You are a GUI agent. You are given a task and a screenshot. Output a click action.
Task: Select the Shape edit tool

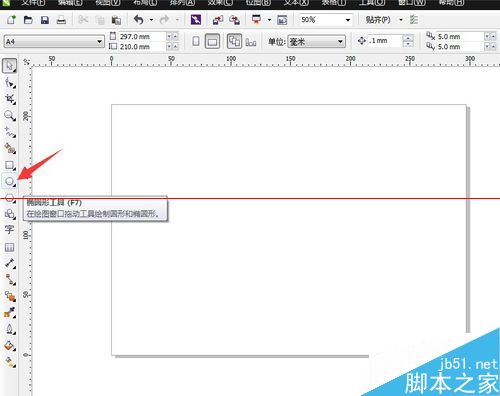click(x=10, y=83)
